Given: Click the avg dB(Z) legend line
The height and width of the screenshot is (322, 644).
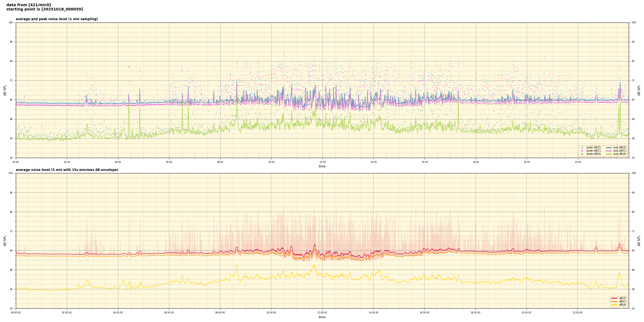Looking at the screenshot, I should 609,148.
